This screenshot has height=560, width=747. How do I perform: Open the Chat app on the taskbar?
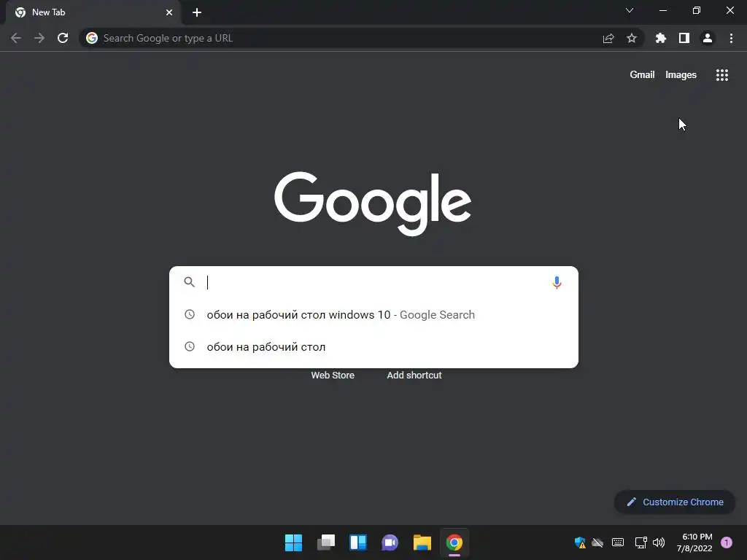pos(390,542)
